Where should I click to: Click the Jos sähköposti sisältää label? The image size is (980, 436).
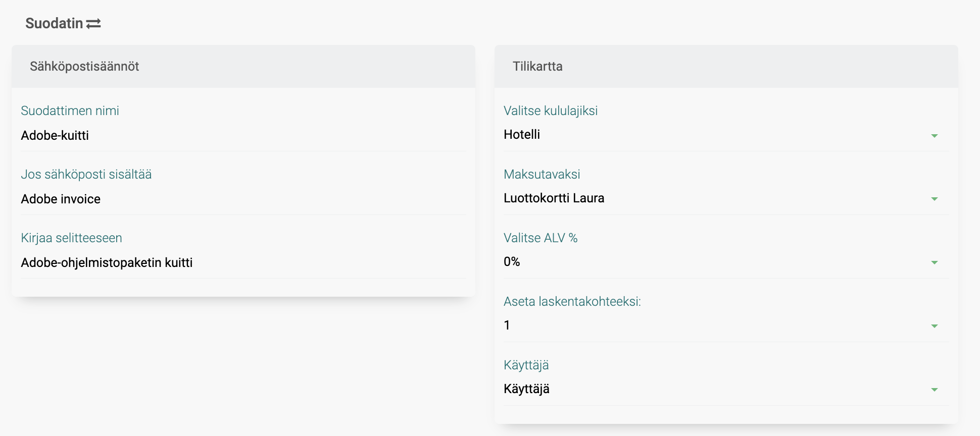click(x=86, y=175)
